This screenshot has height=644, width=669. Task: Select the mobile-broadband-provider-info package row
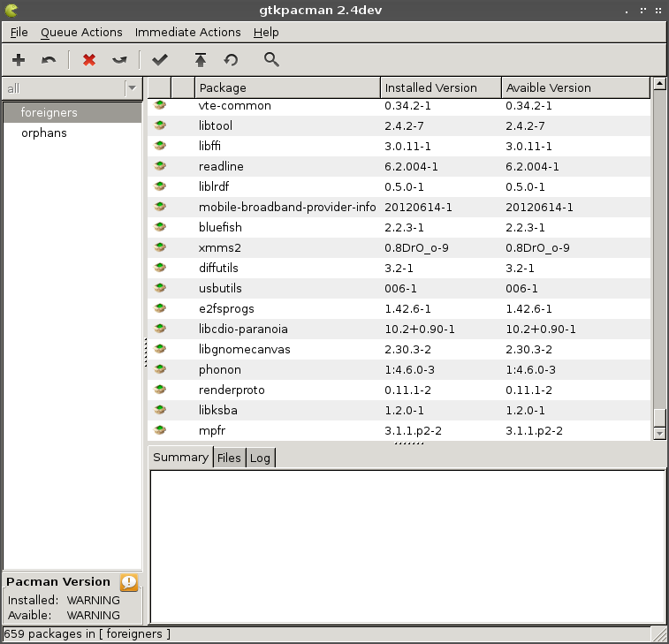tap(399, 207)
